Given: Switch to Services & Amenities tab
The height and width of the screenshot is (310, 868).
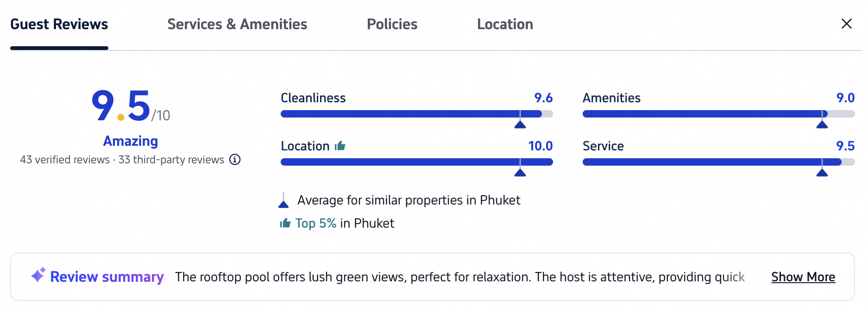Looking at the screenshot, I should point(237,24).
